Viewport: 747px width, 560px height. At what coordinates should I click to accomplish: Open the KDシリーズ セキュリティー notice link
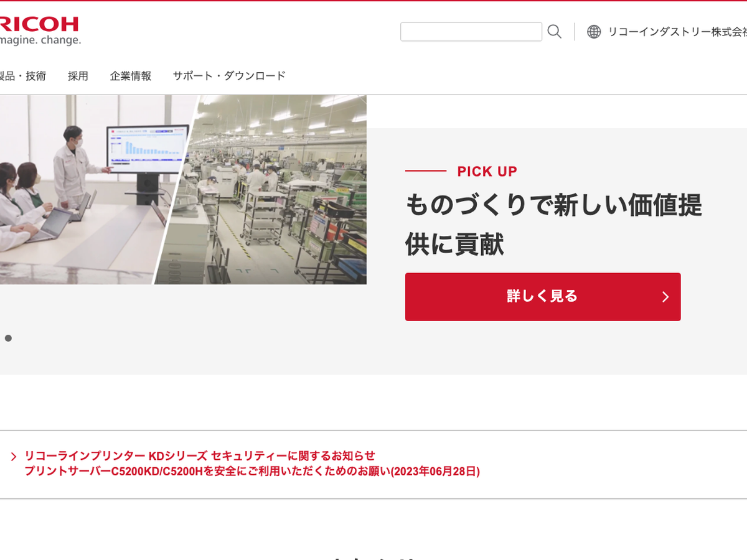point(200,455)
